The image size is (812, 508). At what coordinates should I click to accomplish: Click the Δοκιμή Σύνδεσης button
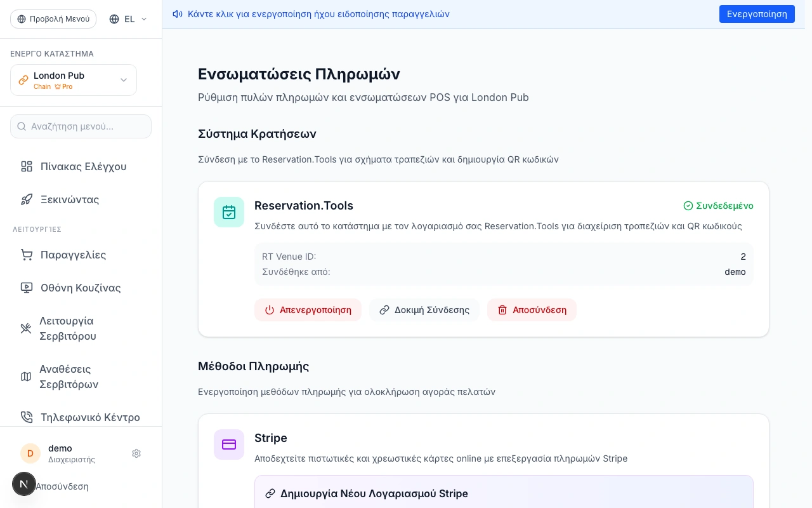[424, 310]
